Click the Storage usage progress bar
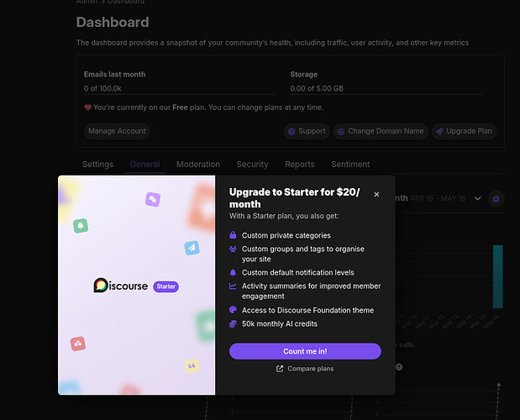 point(386,94)
